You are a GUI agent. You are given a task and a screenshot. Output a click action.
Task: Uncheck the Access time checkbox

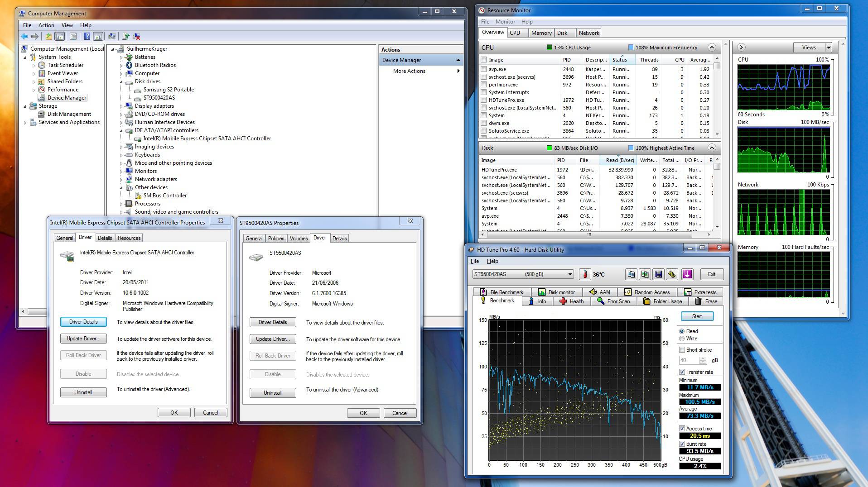pos(682,429)
